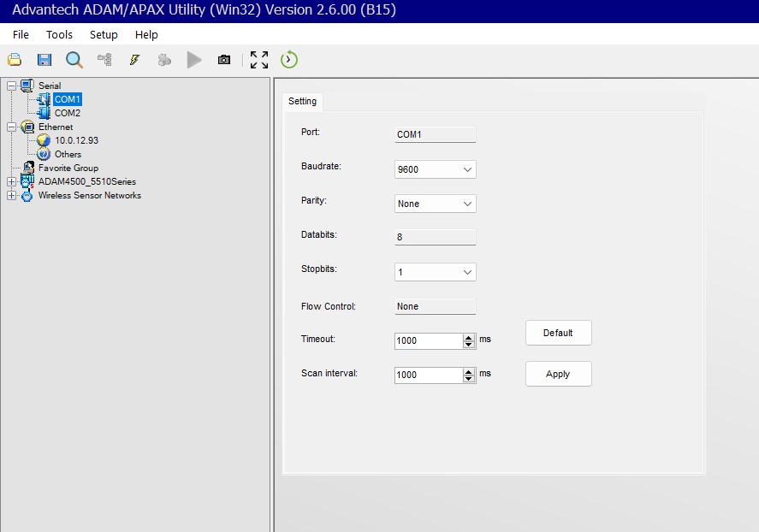Viewport: 759px width, 532px height.
Task: Select the Wireless Sensor Networks label
Action: click(x=90, y=195)
